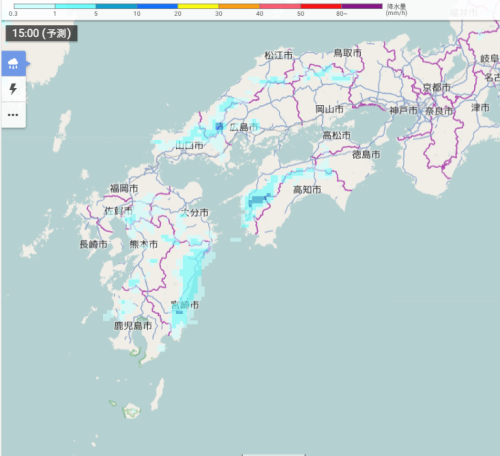Click the 大分市 city label
Viewport: 500px width, 456px height.
point(195,212)
